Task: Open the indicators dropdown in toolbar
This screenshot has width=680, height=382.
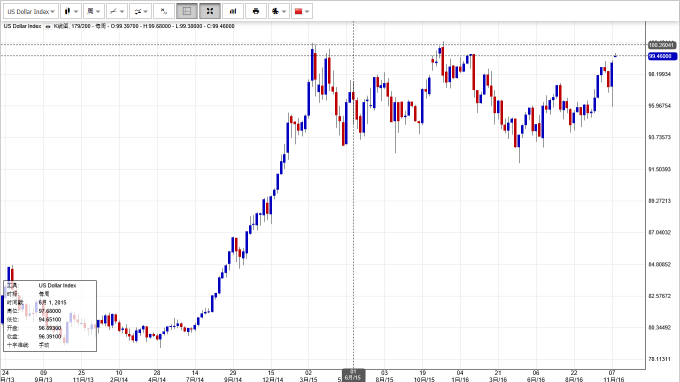Action: 141,11
